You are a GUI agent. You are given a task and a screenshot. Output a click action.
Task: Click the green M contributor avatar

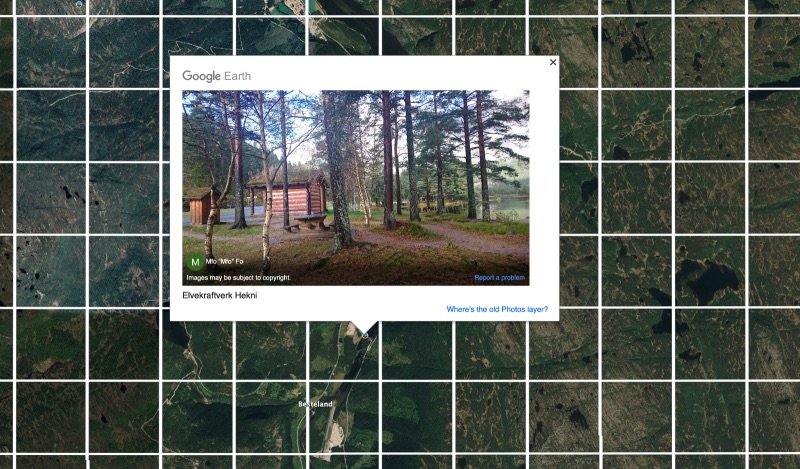tap(195, 262)
